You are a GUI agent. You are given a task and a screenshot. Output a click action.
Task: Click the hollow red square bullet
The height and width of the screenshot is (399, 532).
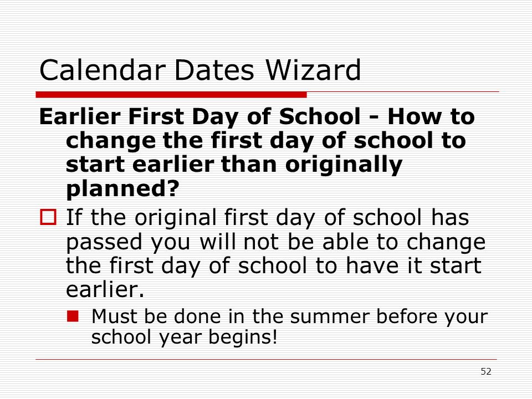pos(48,217)
